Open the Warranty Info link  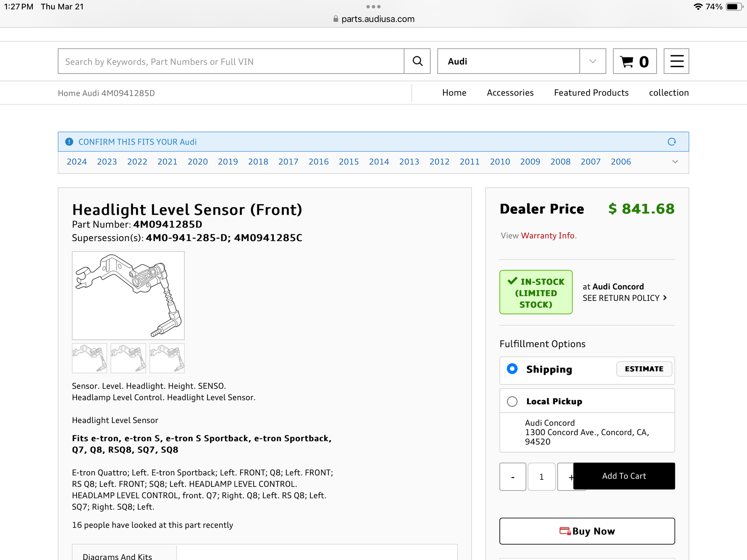[547, 236]
